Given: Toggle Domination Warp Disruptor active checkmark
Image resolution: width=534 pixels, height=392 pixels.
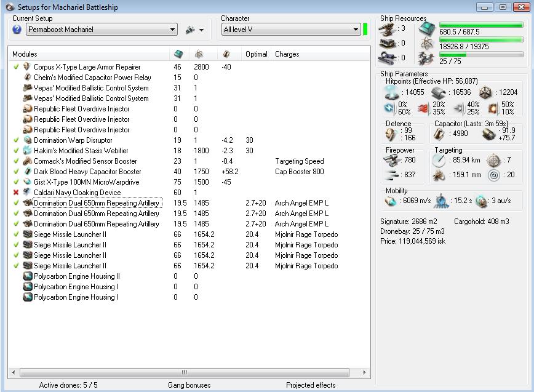Looking at the screenshot, I should pyautogui.click(x=15, y=140).
